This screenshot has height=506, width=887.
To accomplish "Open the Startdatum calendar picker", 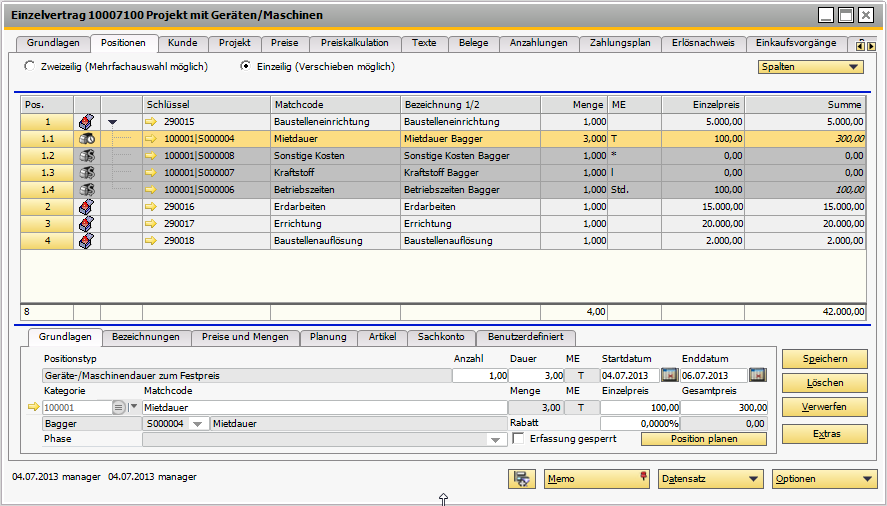I will click(669, 375).
